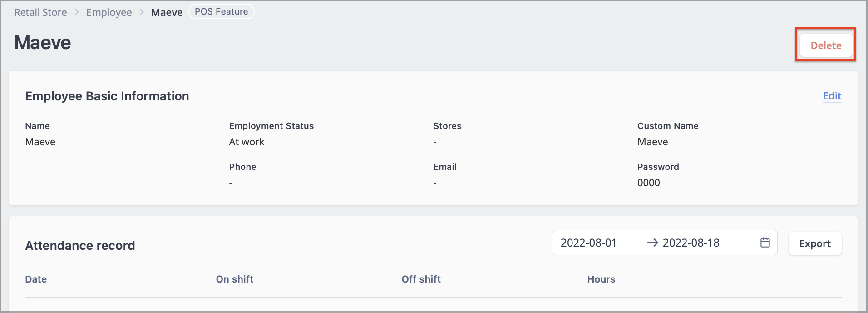Screen dimensions: 868x313
Task: Click the Hours column header
Action: tap(601, 279)
